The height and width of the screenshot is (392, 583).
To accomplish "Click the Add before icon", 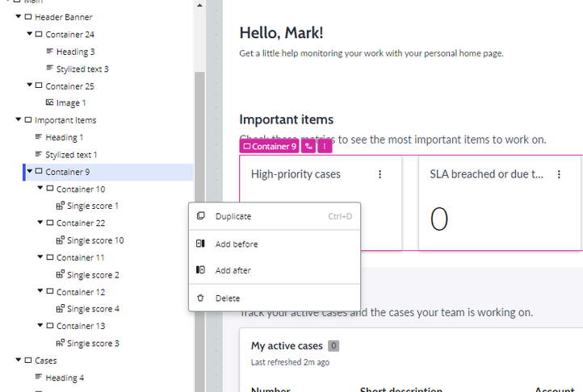I will click(x=200, y=244).
